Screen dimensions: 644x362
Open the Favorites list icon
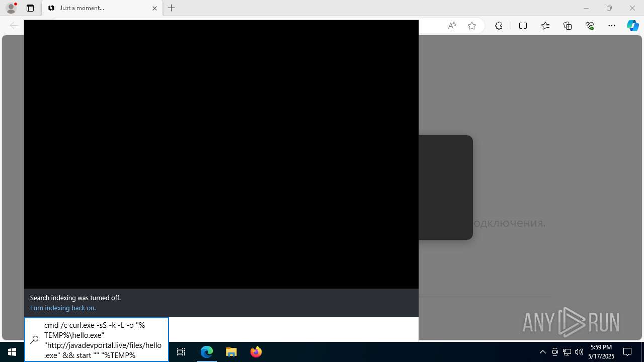point(545,26)
